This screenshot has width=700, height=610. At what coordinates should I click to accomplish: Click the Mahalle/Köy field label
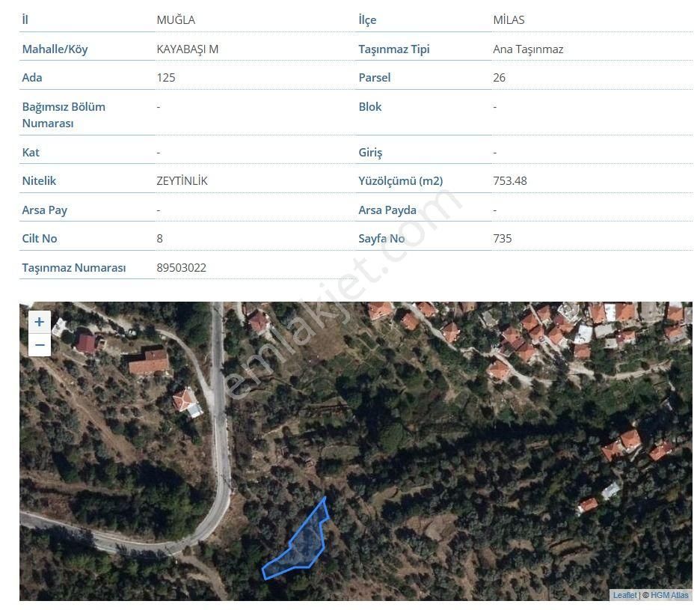pyautogui.click(x=55, y=49)
